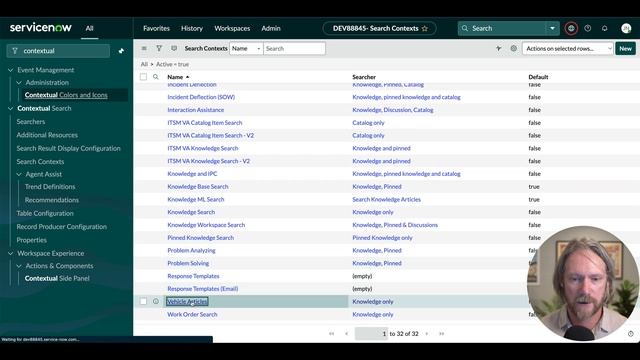The height and width of the screenshot is (360, 640).
Task: Click the All breadcrumb link
Action: point(144,64)
